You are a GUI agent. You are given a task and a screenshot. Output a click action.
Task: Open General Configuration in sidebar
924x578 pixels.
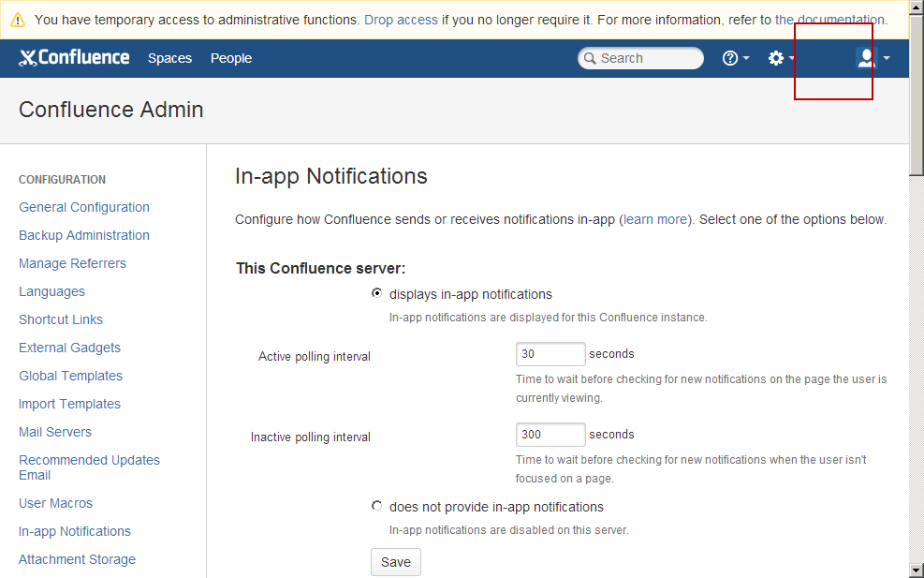point(84,207)
